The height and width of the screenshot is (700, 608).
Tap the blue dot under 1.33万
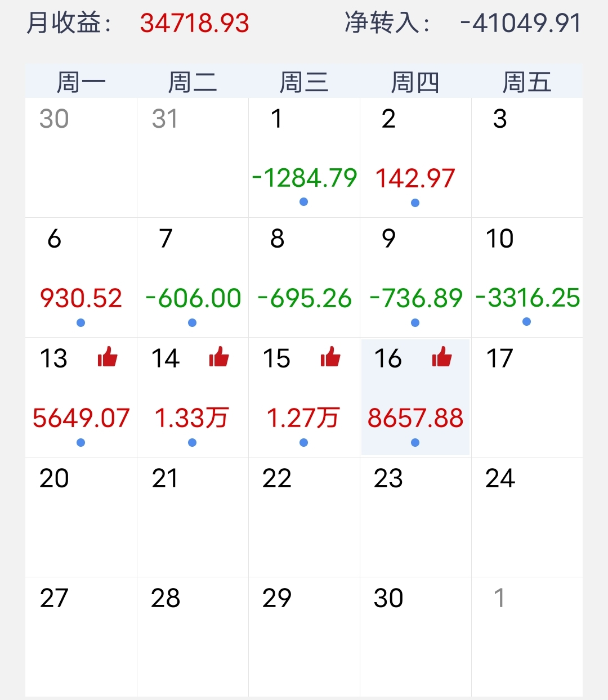click(192, 442)
